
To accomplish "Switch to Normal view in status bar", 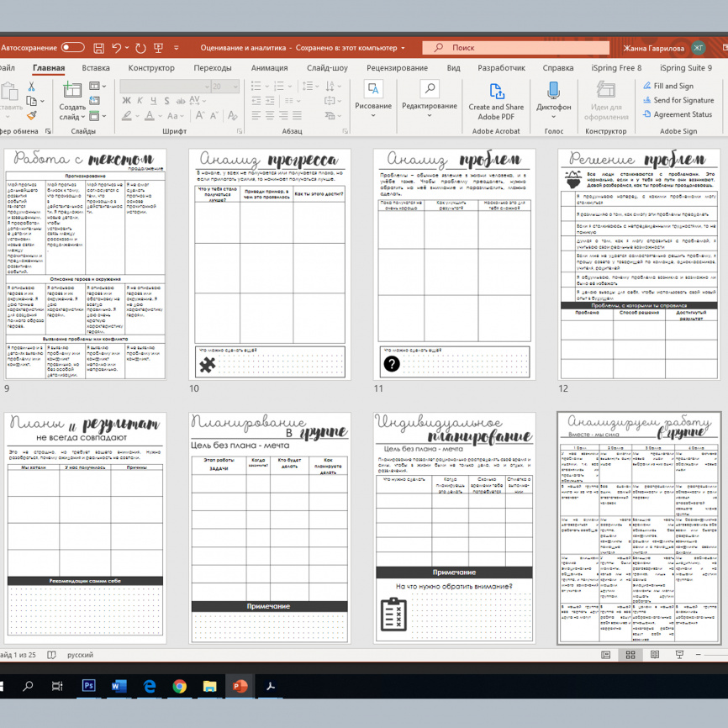I will click(606, 655).
